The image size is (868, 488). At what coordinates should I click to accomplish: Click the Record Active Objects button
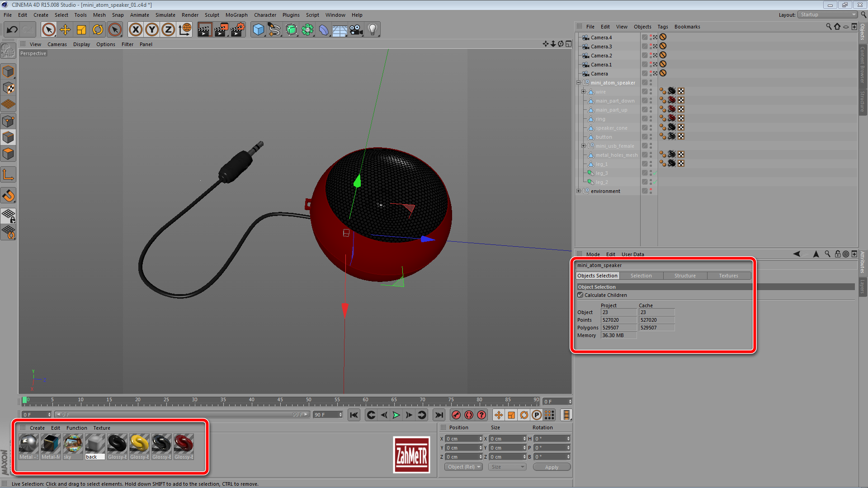(x=456, y=415)
